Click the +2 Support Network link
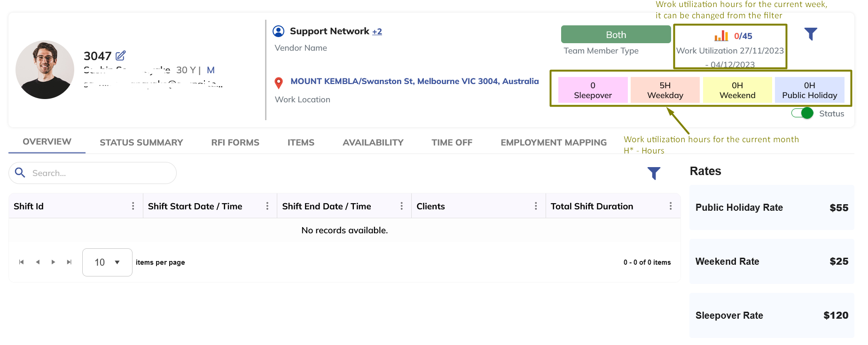 pos(377,31)
